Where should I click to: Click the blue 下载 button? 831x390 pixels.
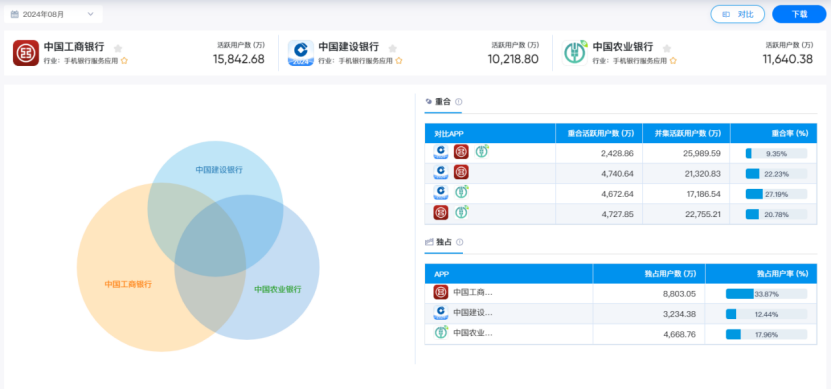click(x=799, y=14)
